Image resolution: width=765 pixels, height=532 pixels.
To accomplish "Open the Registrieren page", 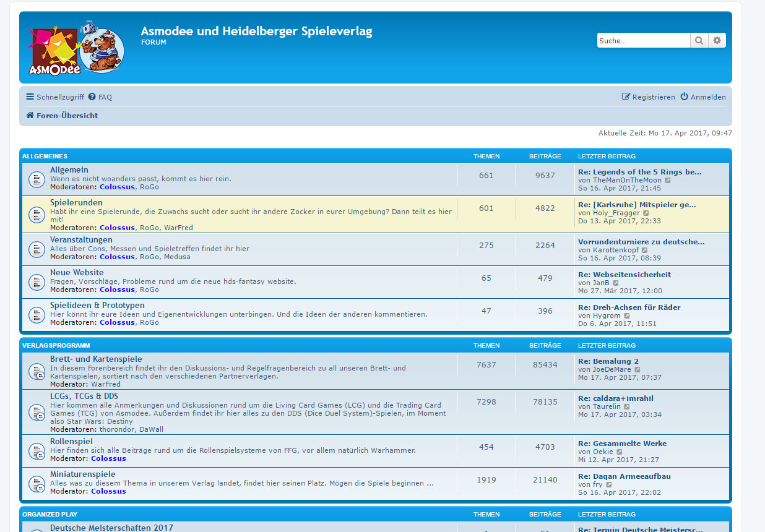I will coord(648,97).
